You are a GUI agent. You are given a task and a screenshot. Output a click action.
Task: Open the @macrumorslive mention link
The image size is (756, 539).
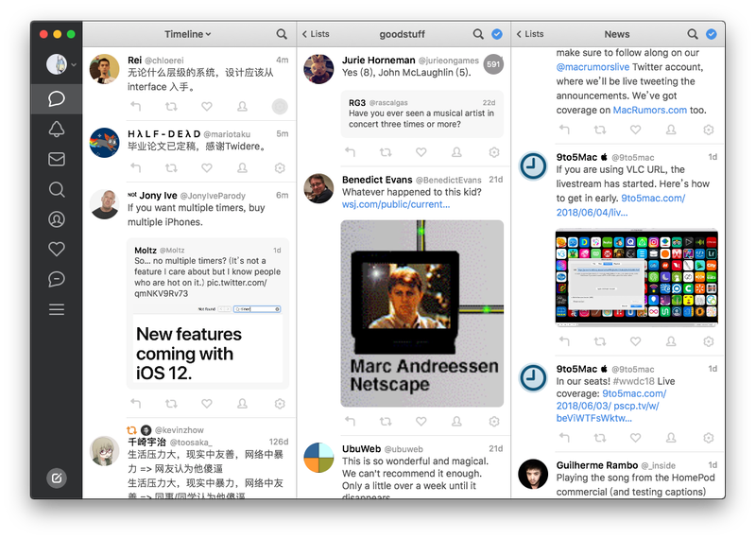pyautogui.click(x=593, y=67)
